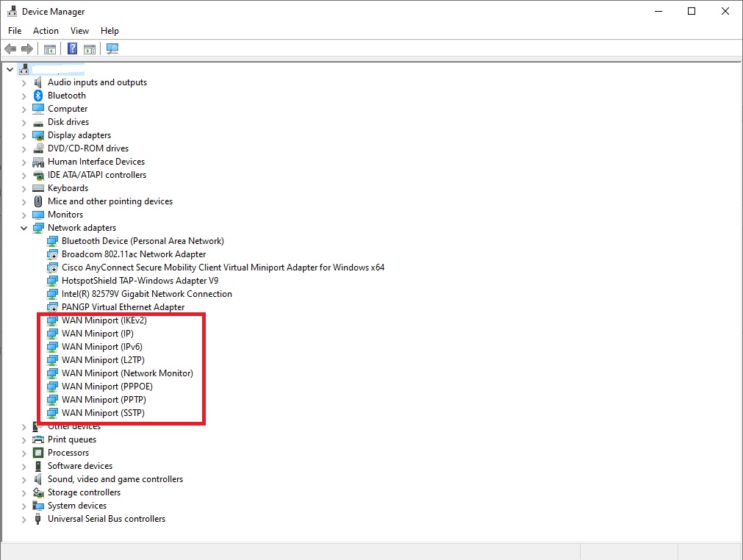Viewport: 743px width, 560px height.
Task: Expand the Display adapters arrow
Action: (x=24, y=136)
